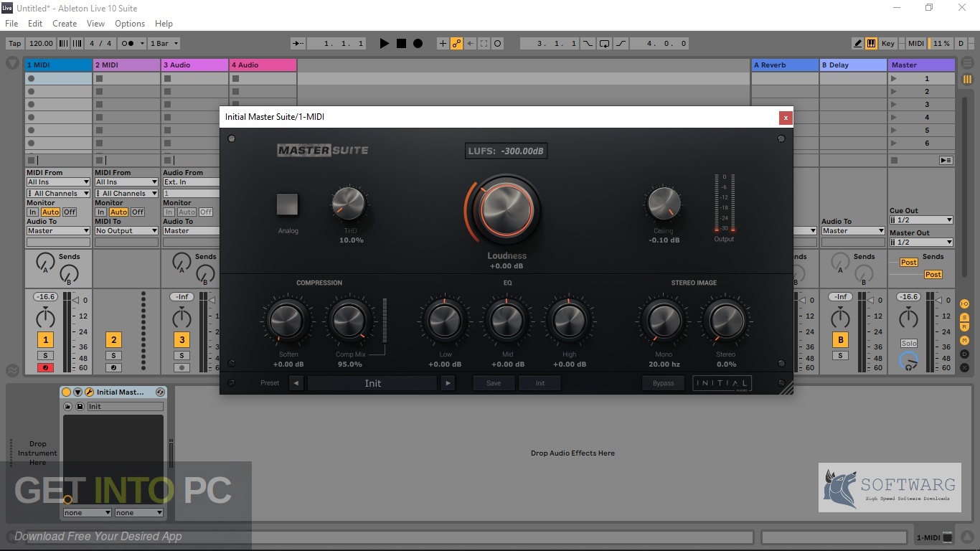Image resolution: width=980 pixels, height=551 pixels.
Task: Open the browser show/hide triangle
Action: point(13,63)
